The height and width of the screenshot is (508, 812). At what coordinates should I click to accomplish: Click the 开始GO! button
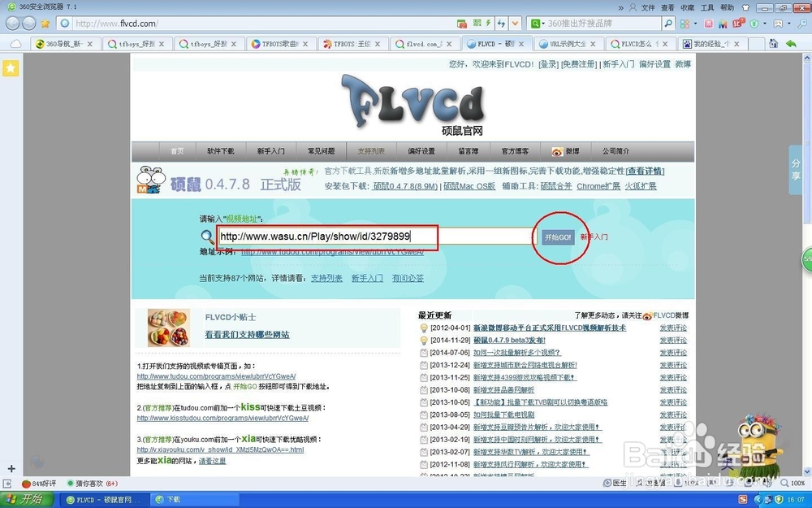click(557, 237)
